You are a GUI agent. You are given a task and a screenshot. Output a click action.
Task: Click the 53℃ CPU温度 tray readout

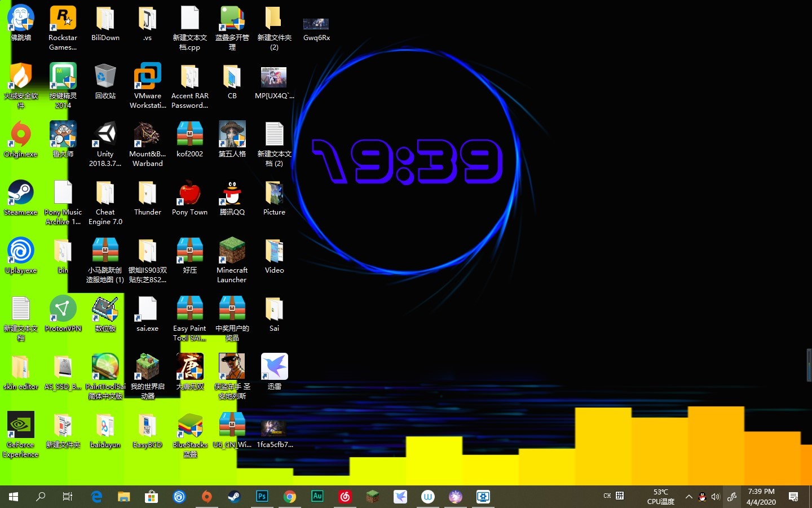click(x=661, y=497)
